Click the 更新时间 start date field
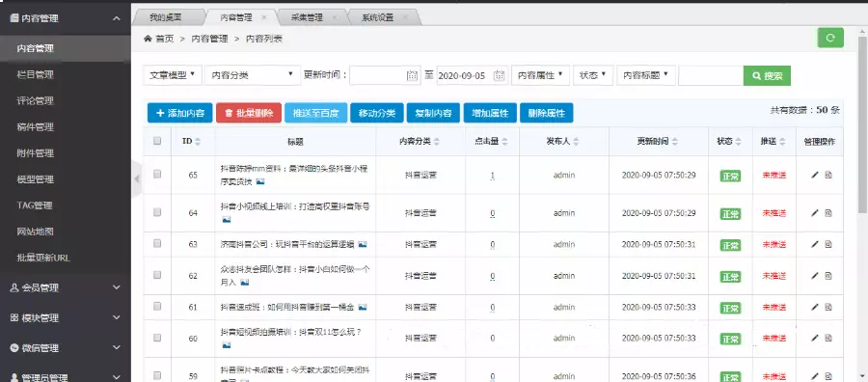This screenshot has width=868, height=382. (385, 75)
